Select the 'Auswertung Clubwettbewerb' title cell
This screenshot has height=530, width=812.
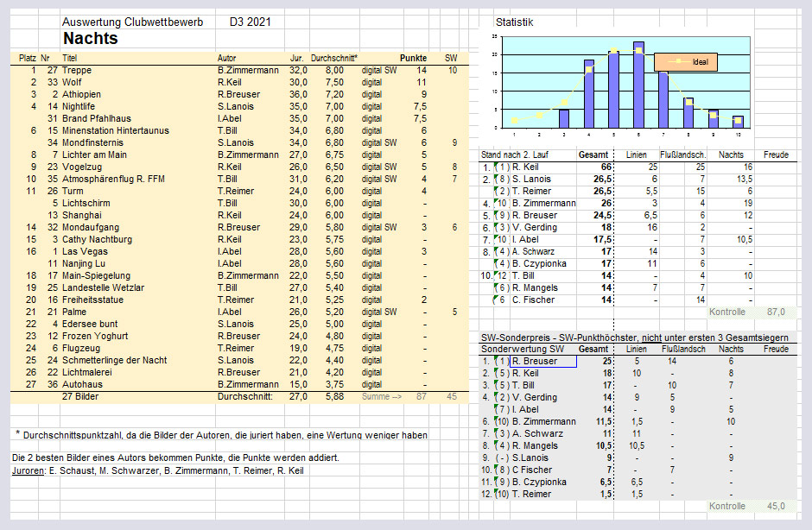pyautogui.click(x=132, y=22)
